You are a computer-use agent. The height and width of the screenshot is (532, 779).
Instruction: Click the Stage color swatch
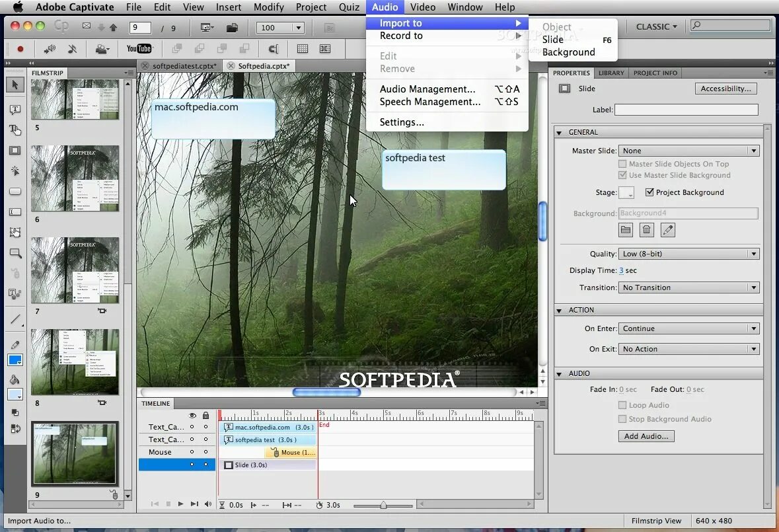626,193
